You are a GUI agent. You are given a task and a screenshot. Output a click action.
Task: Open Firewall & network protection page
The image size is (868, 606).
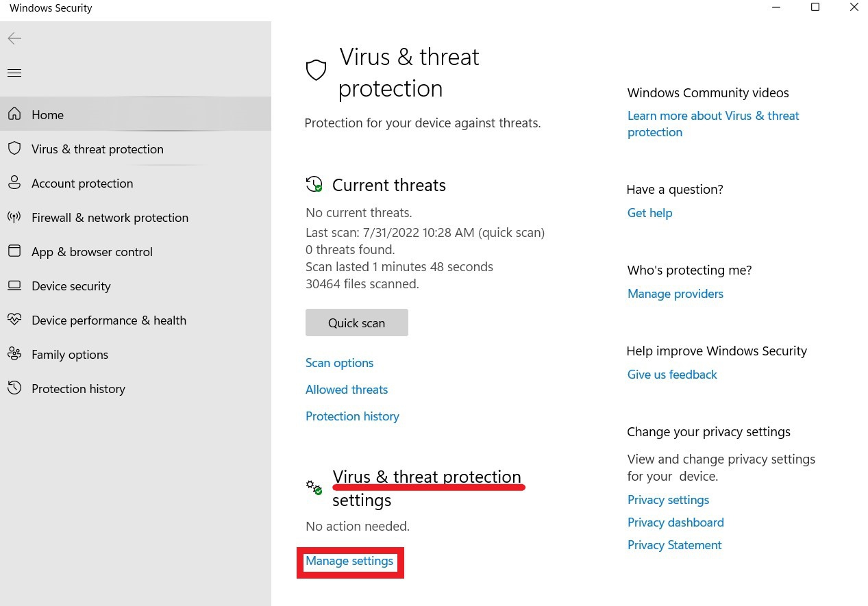click(x=110, y=218)
